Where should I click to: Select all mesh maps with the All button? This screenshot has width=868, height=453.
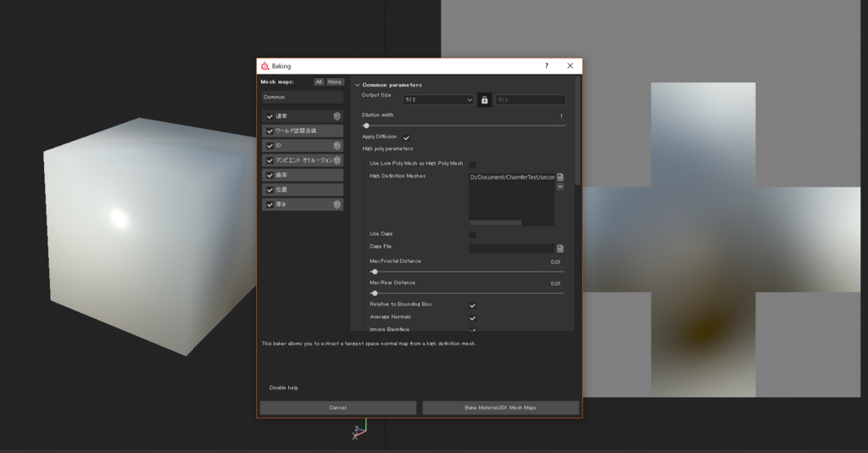(x=319, y=82)
